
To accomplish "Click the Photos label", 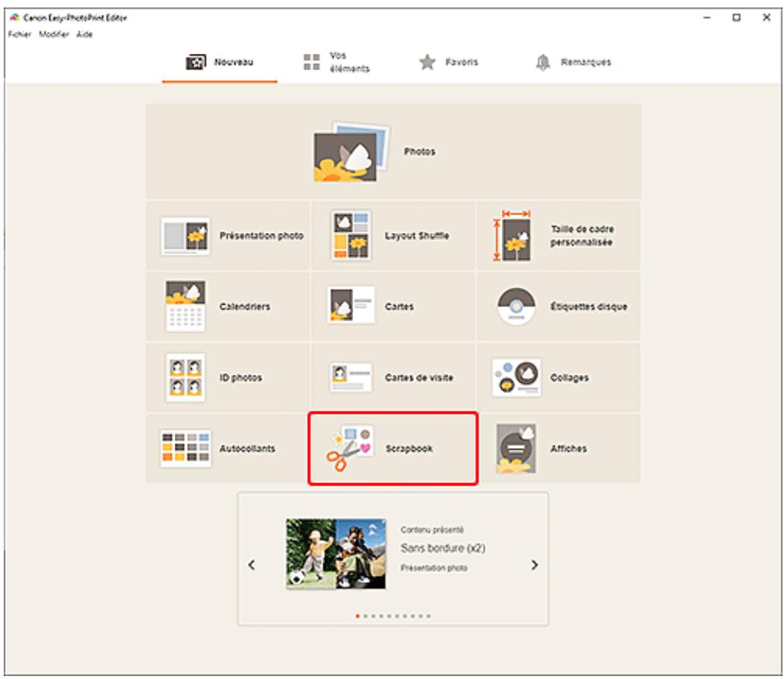I will (420, 152).
